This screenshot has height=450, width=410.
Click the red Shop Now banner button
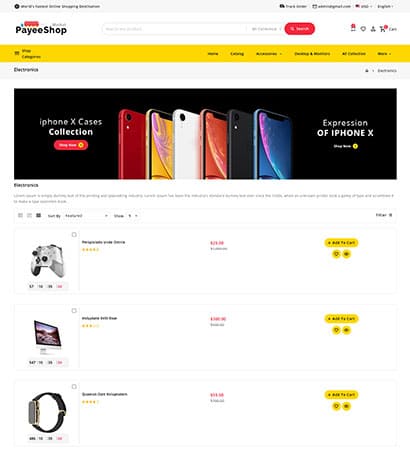[71, 145]
